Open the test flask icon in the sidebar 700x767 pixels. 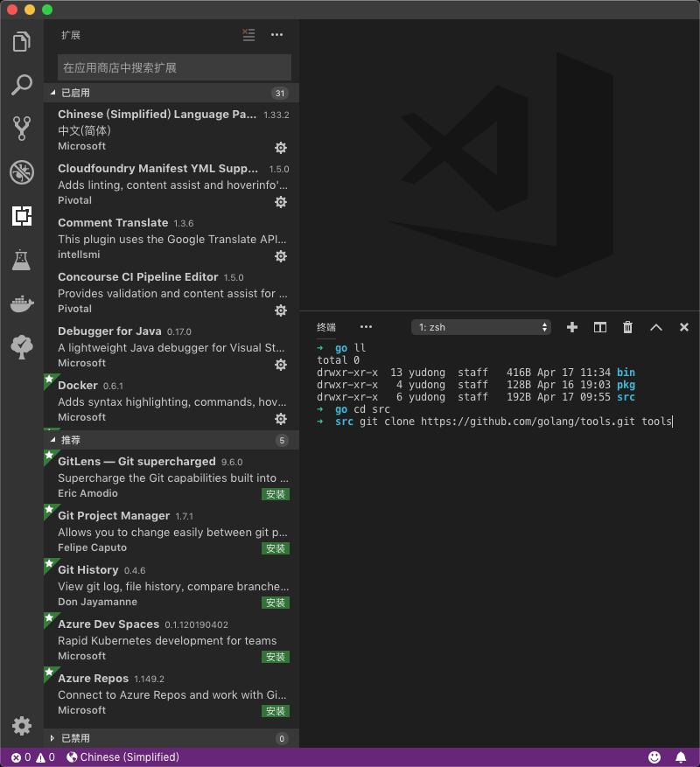pyautogui.click(x=22, y=259)
